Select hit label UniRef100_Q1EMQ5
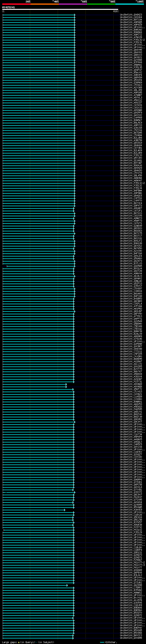 (131, 266)
